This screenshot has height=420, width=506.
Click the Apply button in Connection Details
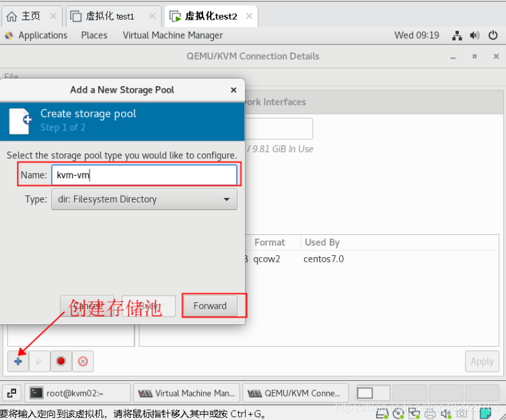pos(482,361)
